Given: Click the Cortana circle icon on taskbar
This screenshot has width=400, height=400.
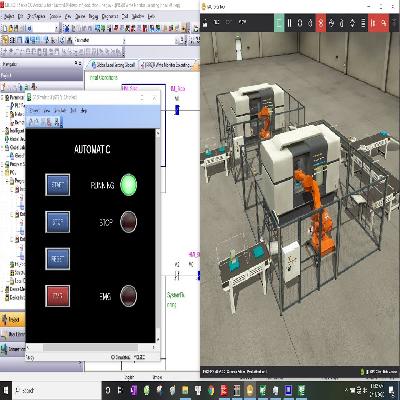Looking at the screenshot, I should point(108,390).
